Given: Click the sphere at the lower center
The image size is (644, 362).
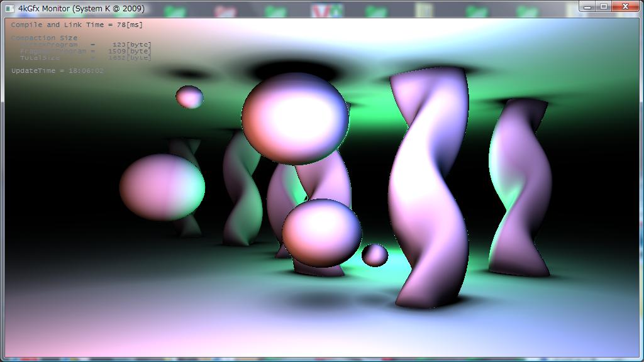Looking at the screenshot, I should pos(321,233).
